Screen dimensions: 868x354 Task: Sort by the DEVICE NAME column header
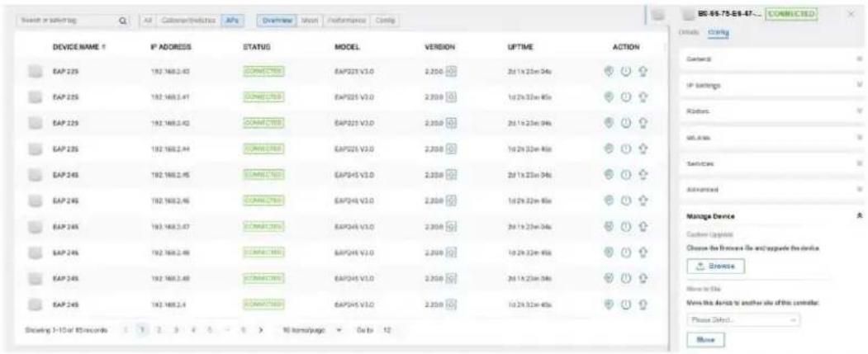tap(79, 48)
